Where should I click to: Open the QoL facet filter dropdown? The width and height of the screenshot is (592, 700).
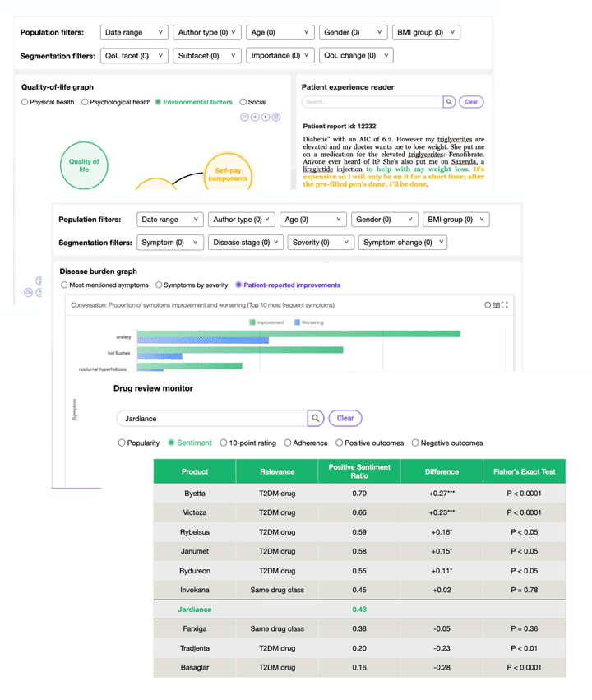(136, 56)
